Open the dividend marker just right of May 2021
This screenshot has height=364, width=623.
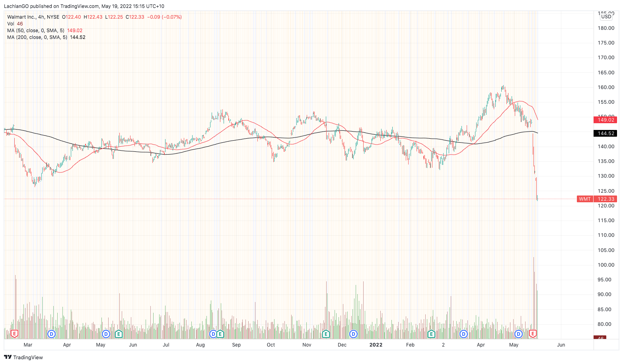click(x=106, y=334)
